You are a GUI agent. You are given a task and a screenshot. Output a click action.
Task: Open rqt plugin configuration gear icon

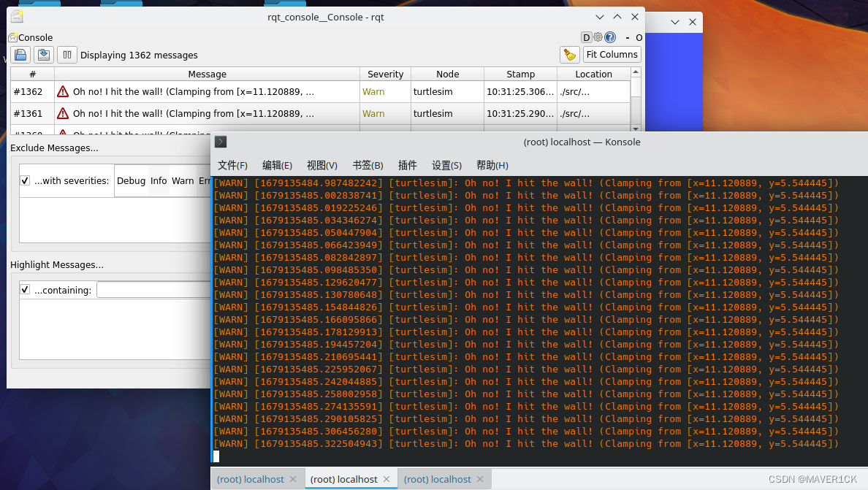point(598,37)
